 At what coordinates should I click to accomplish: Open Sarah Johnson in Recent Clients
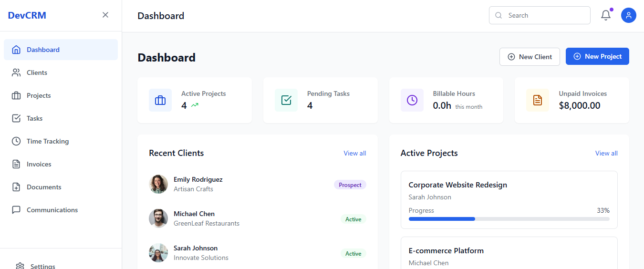(x=196, y=248)
